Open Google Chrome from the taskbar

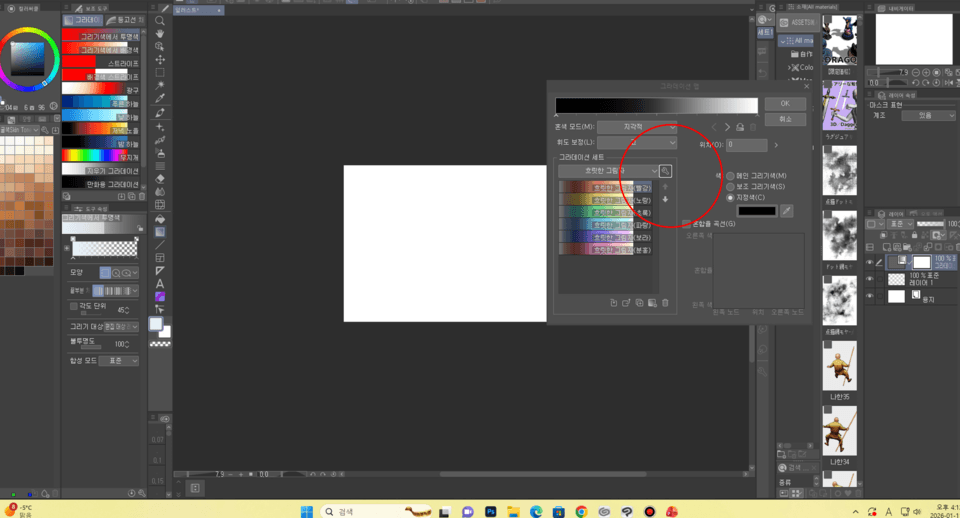pyautogui.click(x=581, y=511)
